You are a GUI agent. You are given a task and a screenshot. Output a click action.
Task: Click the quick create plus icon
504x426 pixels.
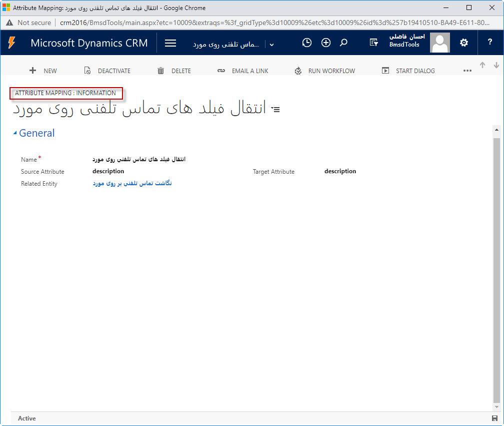pos(326,43)
